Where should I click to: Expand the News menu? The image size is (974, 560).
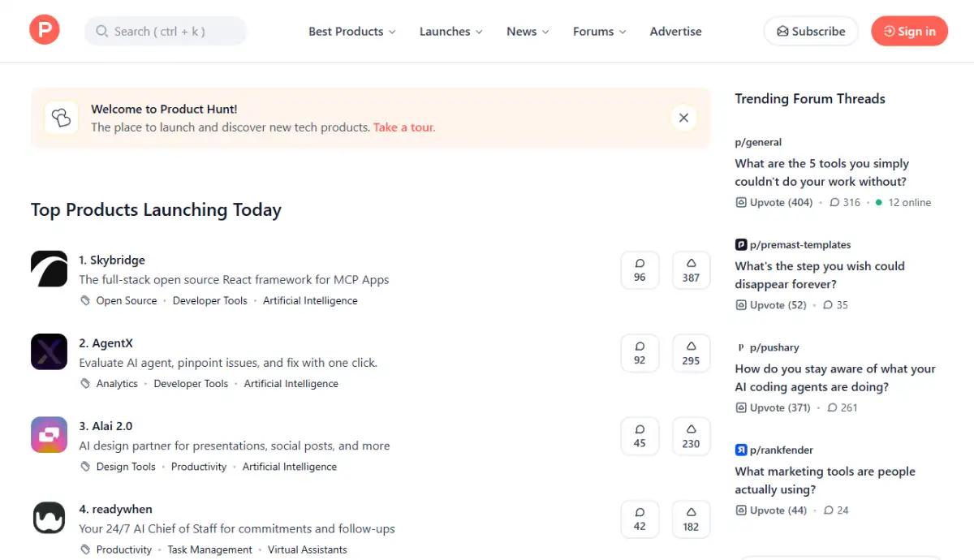coord(528,31)
